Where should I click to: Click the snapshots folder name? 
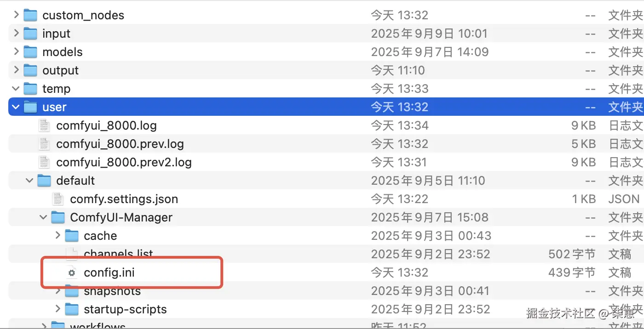coord(112,291)
